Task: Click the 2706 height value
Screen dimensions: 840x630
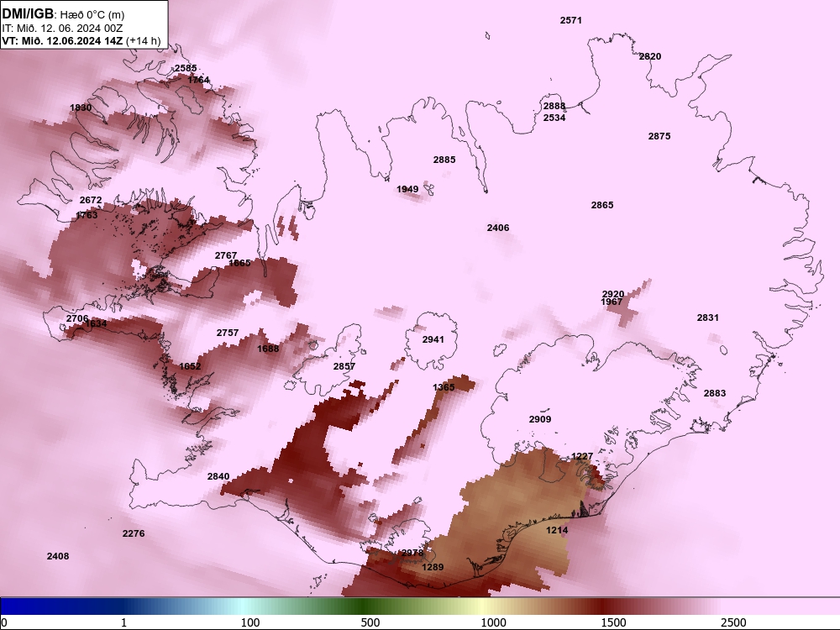Action: tap(77, 318)
